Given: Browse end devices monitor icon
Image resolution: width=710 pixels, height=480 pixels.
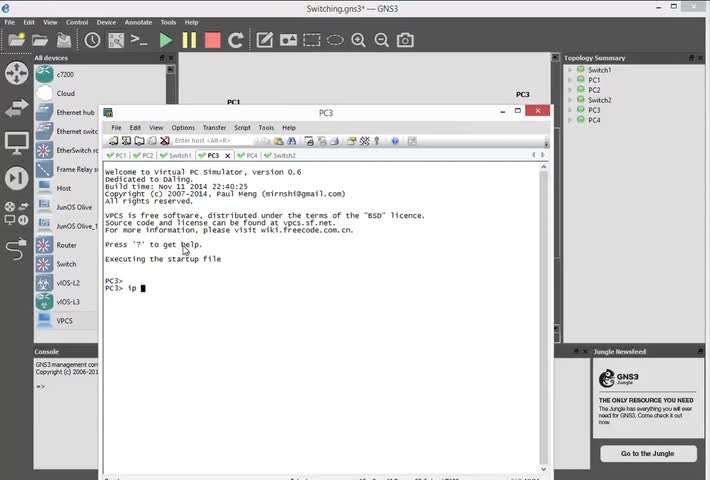Looking at the screenshot, I should point(17,144).
